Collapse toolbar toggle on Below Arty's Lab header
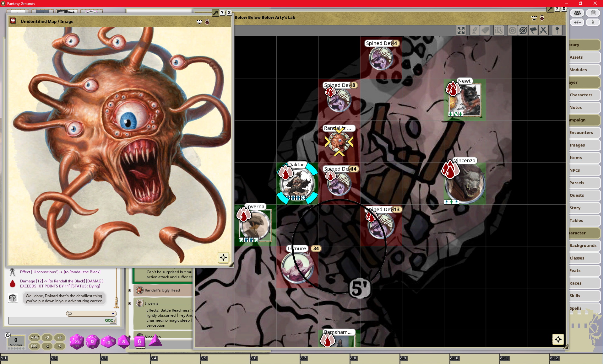This screenshot has width=603, height=364. 534,18
